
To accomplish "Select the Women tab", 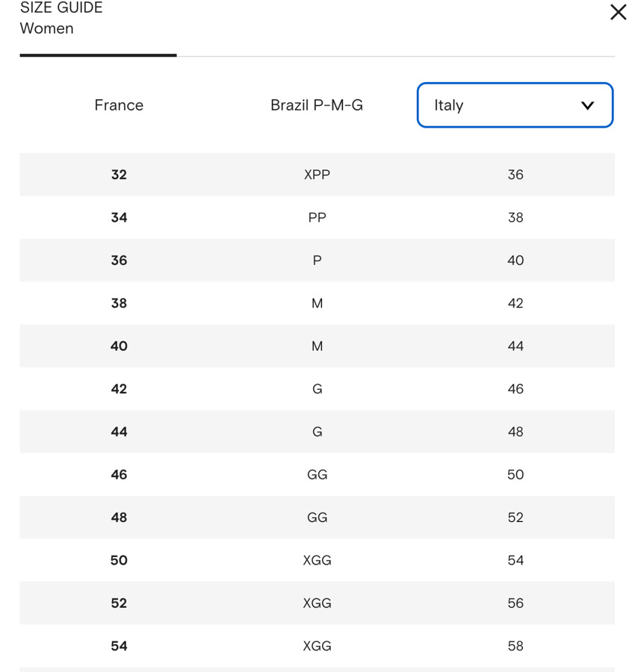I will (46, 28).
